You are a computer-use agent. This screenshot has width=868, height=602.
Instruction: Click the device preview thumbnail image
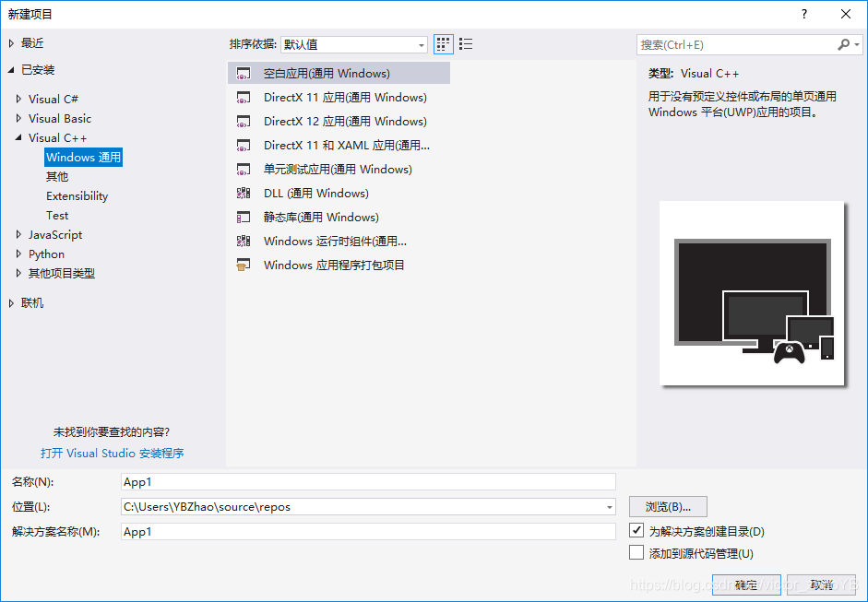[x=752, y=293]
